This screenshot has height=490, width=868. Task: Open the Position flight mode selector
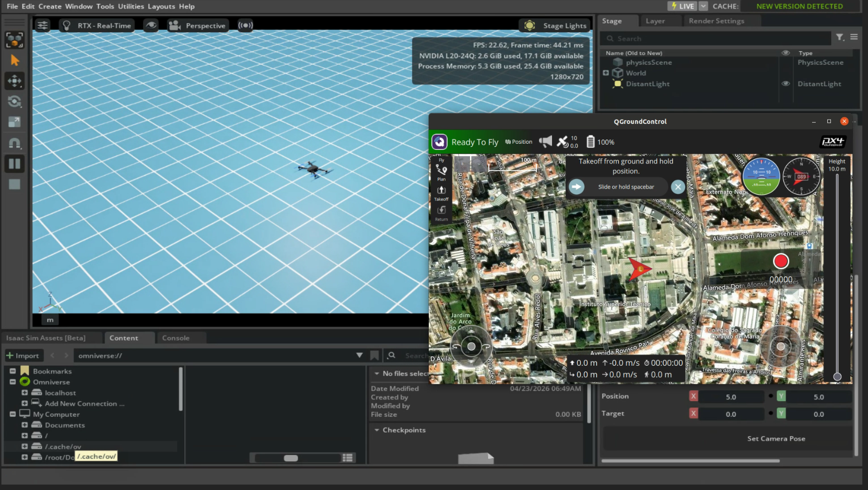519,142
